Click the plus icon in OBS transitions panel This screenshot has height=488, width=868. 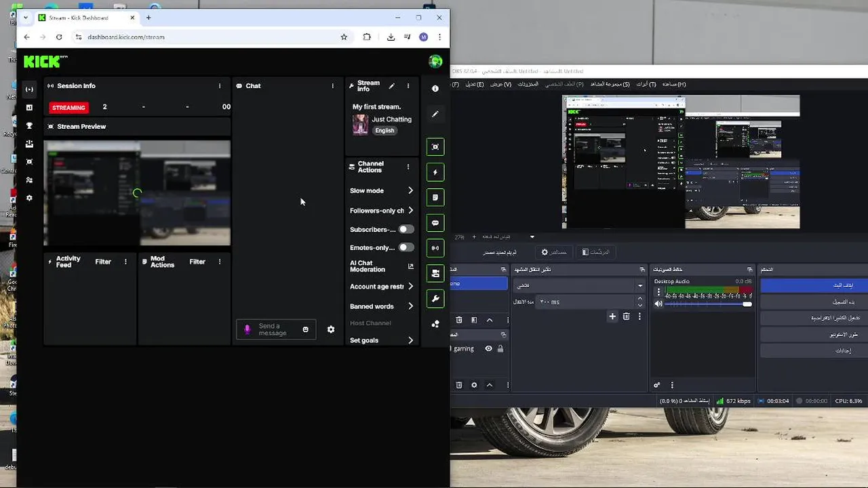[x=612, y=317]
